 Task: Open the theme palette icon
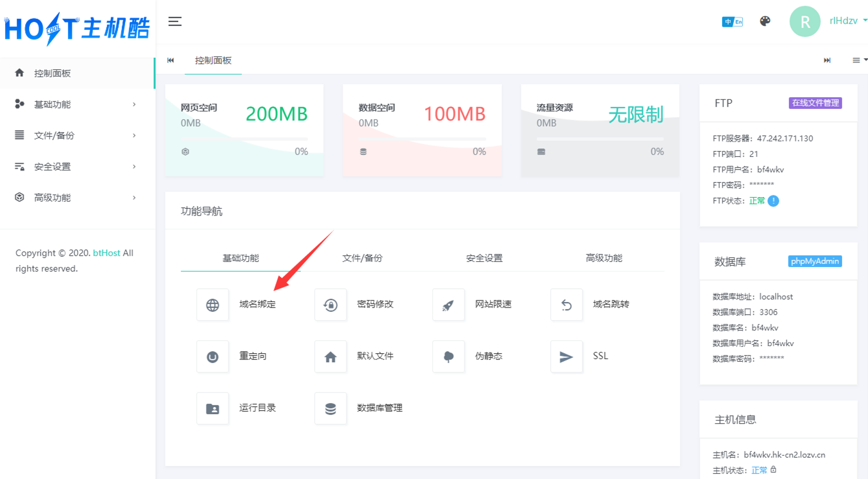765,21
